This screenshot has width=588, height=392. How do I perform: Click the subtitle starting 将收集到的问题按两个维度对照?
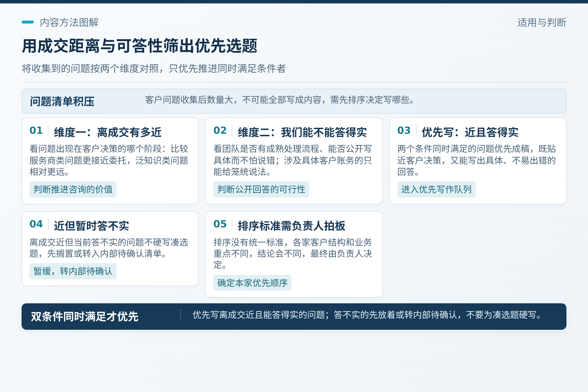tap(154, 68)
